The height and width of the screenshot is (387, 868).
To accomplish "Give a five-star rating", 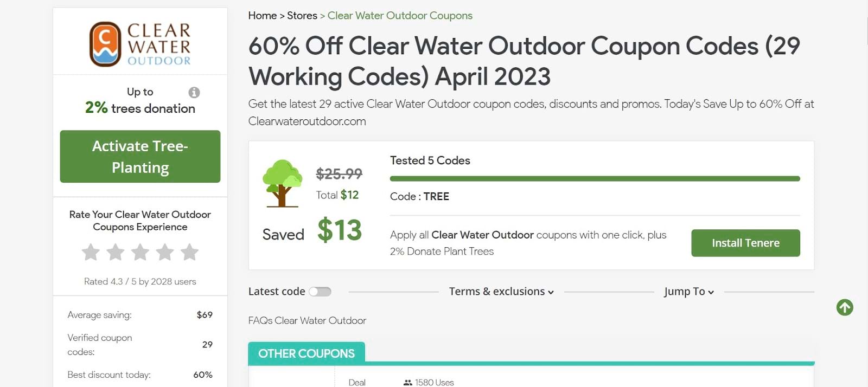I will [189, 252].
